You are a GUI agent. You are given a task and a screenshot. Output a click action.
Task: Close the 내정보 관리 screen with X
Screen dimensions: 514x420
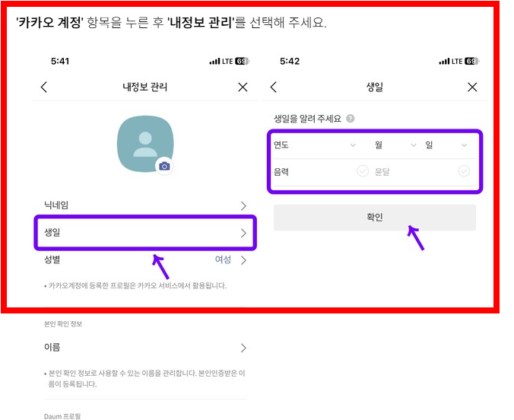tap(243, 87)
